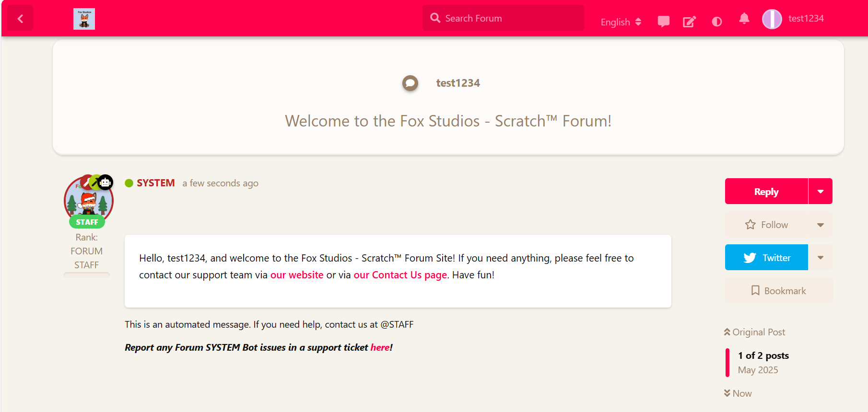Image resolution: width=868 pixels, height=412 pixels.
Task: Click the Reply button
Action: tap(766, 191)
